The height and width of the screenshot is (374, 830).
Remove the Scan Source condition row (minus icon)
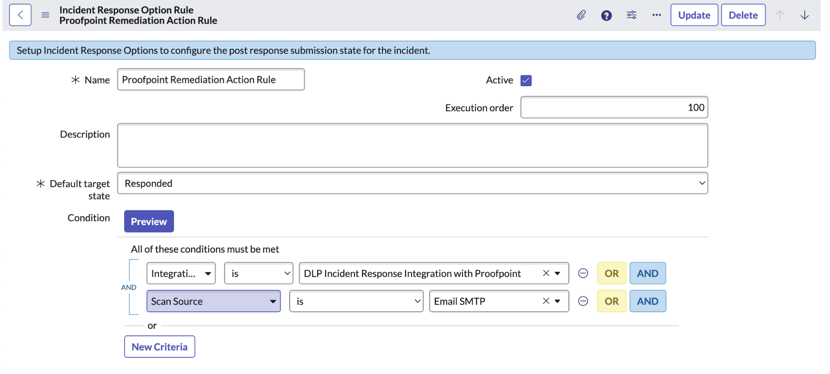point(583,301)
